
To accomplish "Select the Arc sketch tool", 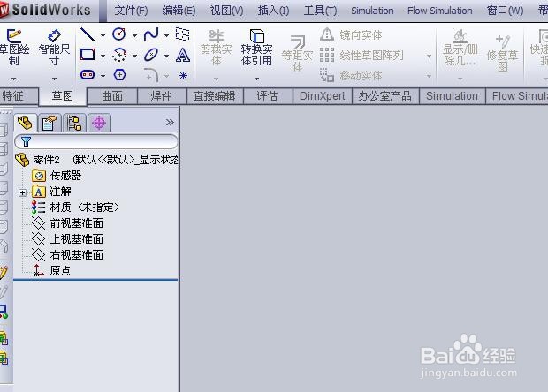I will [x=119, y=55].
